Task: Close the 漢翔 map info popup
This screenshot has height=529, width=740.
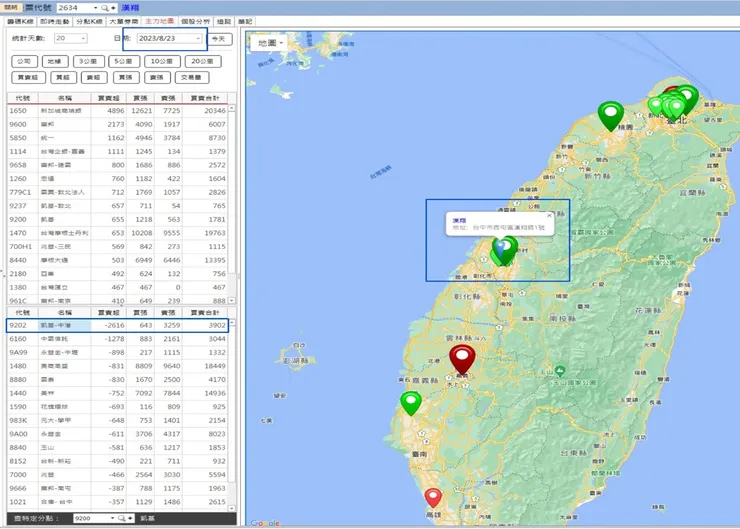Action: point(549,215)
